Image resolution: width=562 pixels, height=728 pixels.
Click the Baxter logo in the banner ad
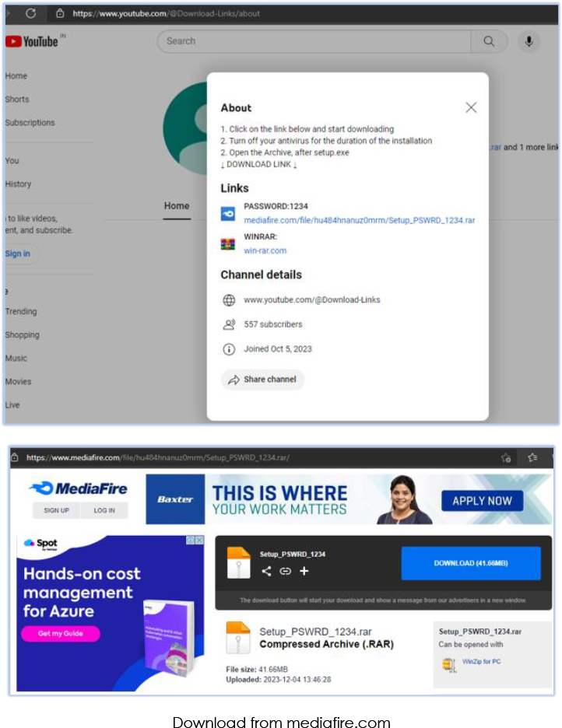(175, 499)
